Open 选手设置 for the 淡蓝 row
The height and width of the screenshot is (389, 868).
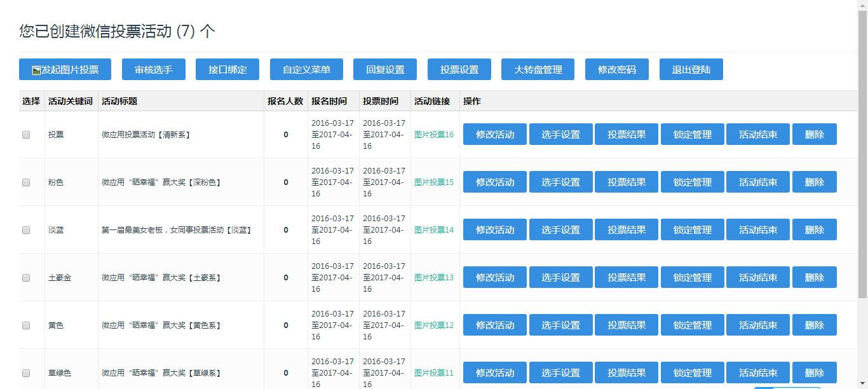tap(561, 229)
